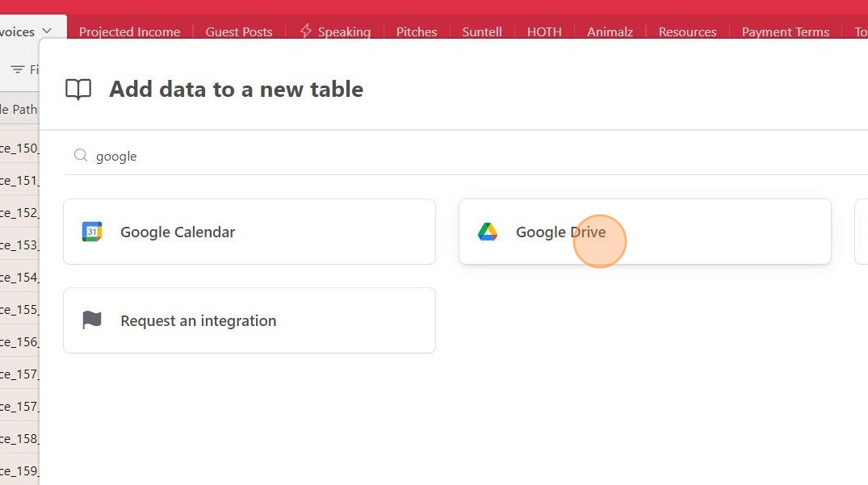868x485 pixels.
Task: Switch to the Pitches tab
Action: 417,32
